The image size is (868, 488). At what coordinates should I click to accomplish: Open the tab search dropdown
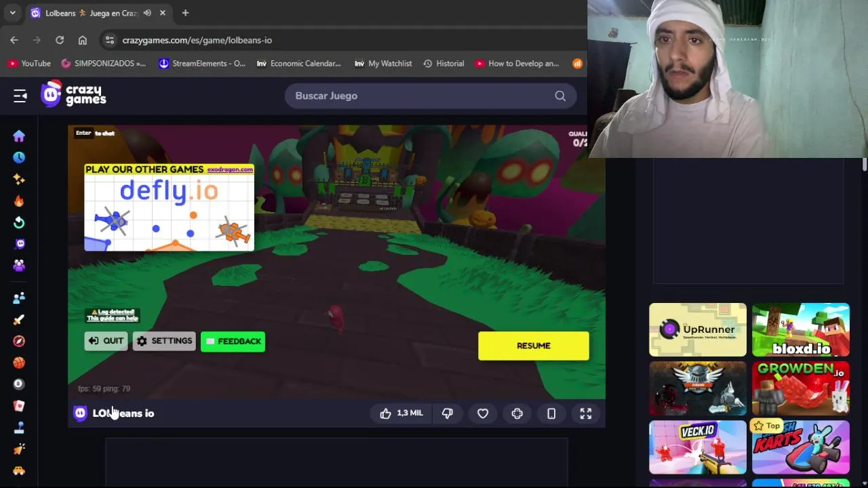click(x=12, y=13)
